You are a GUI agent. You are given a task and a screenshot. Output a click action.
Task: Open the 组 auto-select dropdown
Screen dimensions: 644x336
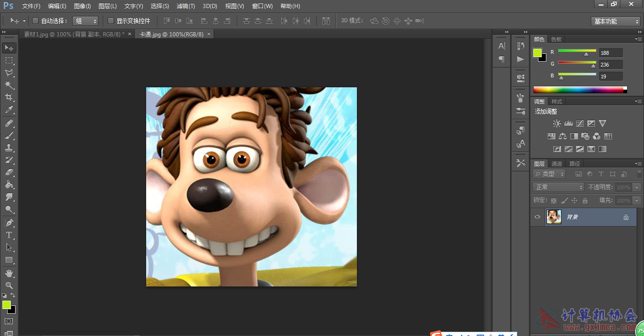(x=85, y=21)
